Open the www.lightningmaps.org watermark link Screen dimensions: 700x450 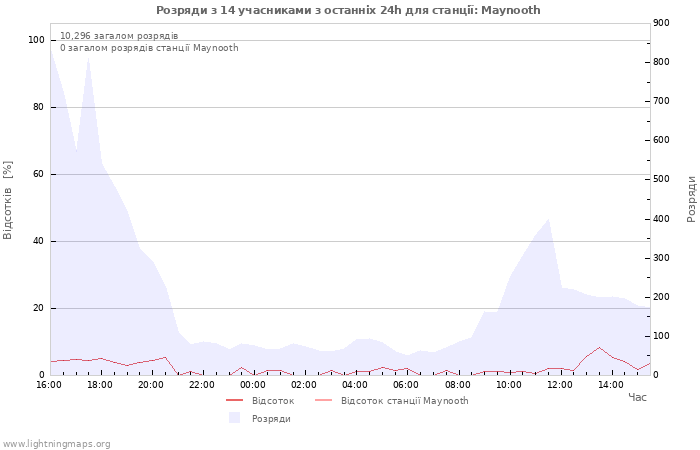point(57,444)
